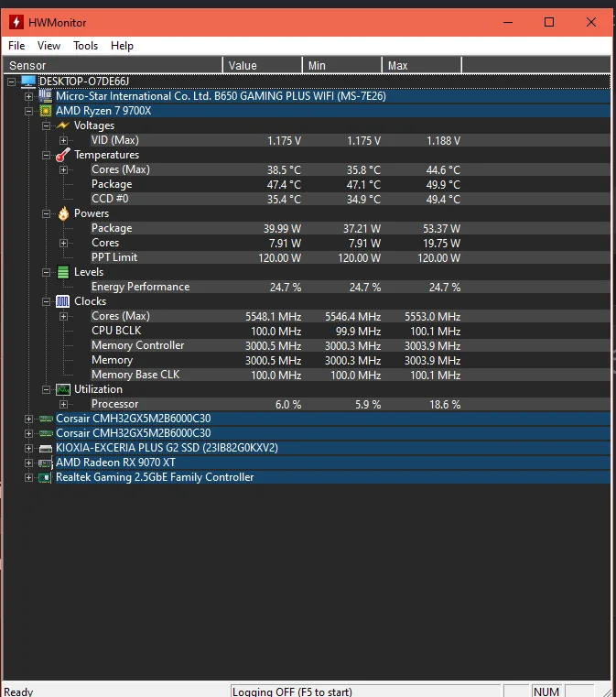The image size is (616, 697).
Task: Open the Help menu
Action: pyautogui.click(x=122, y=46)
